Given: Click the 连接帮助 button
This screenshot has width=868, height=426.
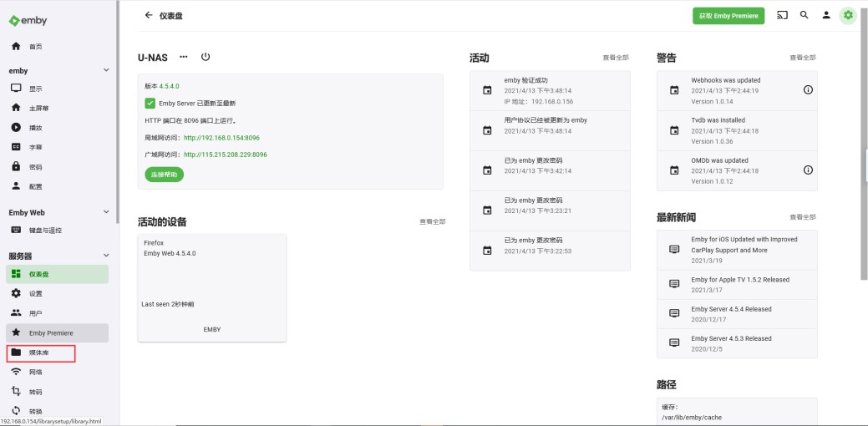Looking at the screenshot, I should point(164,175).
